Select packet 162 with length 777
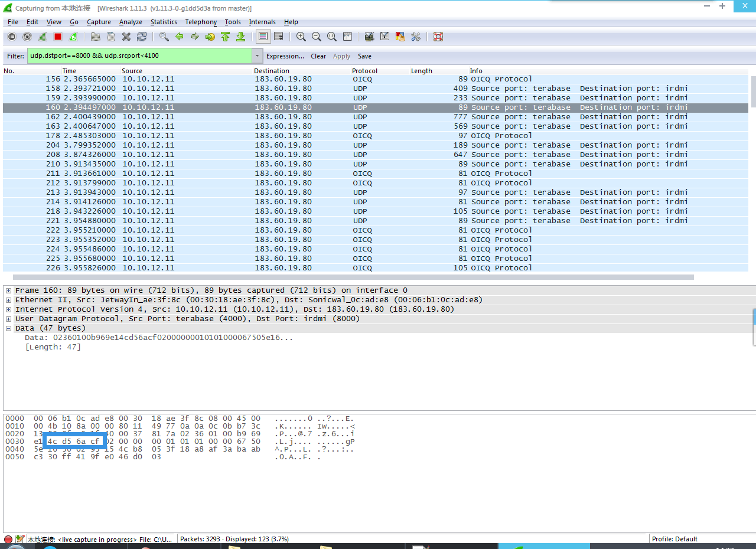The width and height of the screenshot is (756, 549). 376,117
